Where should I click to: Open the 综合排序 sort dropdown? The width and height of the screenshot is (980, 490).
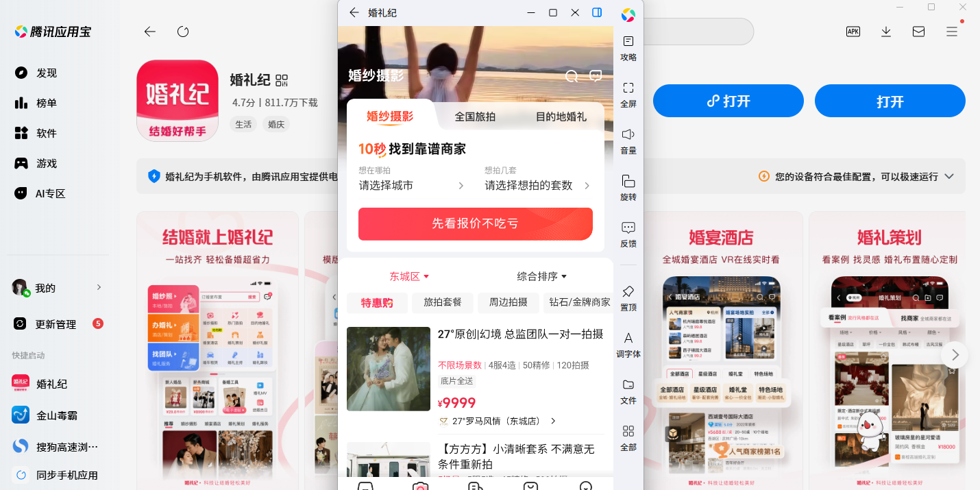tap(542, 276)
